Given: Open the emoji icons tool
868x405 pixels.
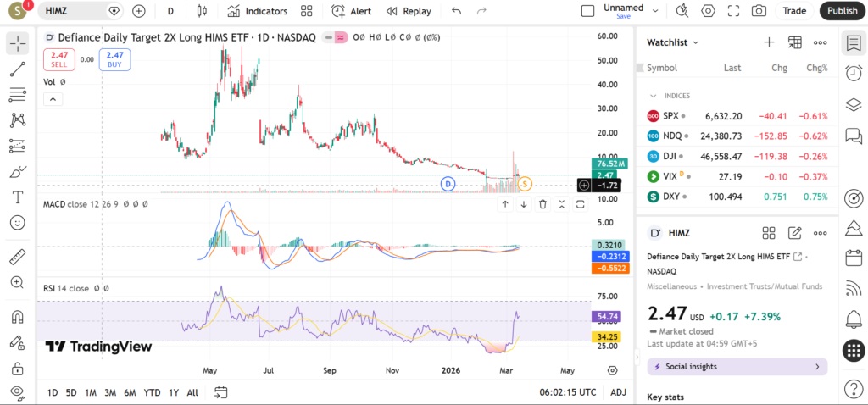Looking at the screenshot, I should click(17, 223).
